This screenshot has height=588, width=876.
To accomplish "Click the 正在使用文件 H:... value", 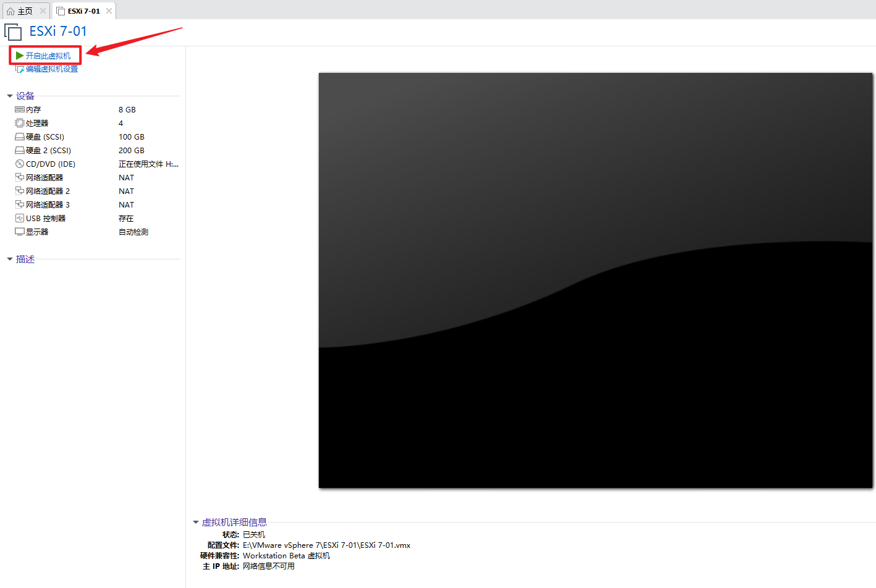I will click(148, 164).
